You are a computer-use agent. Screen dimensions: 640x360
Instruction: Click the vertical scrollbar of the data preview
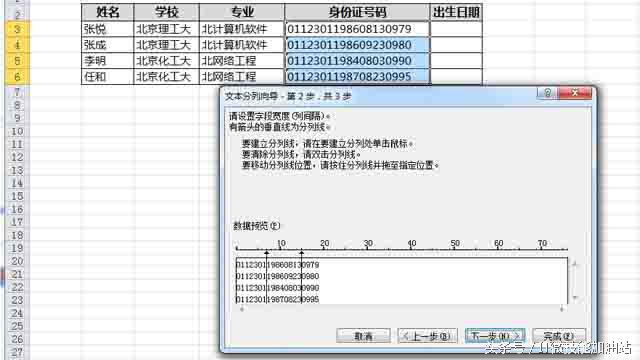point(575,281)
